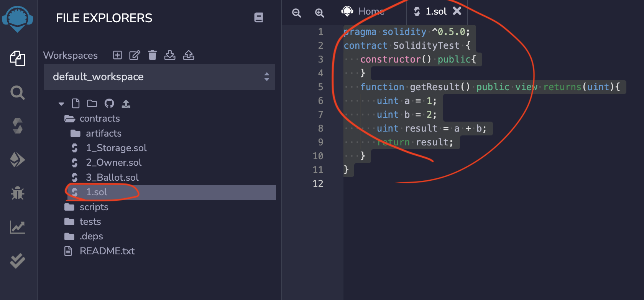
Task: Click the download workspaces icon
Action: point(170,55)
